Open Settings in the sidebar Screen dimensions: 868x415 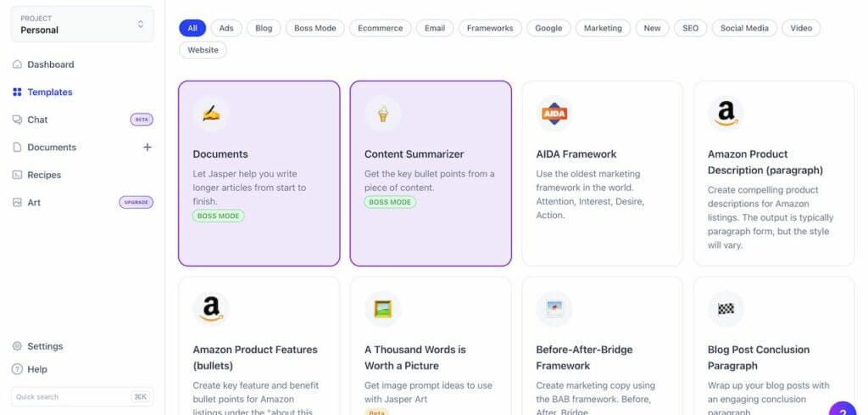point(45,346)
